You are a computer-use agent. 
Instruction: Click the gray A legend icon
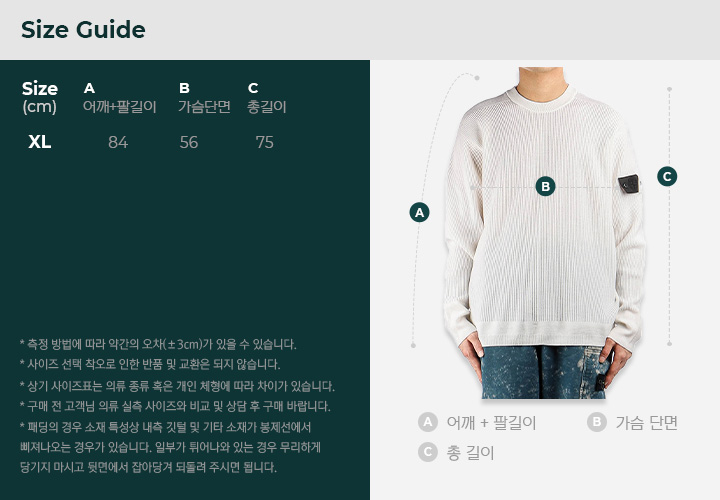click(x=428, y=422)
